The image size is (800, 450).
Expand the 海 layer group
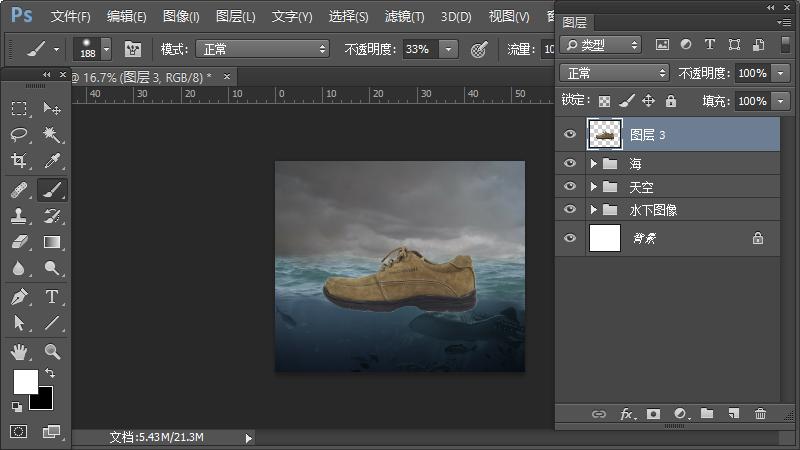pos(593,163)
